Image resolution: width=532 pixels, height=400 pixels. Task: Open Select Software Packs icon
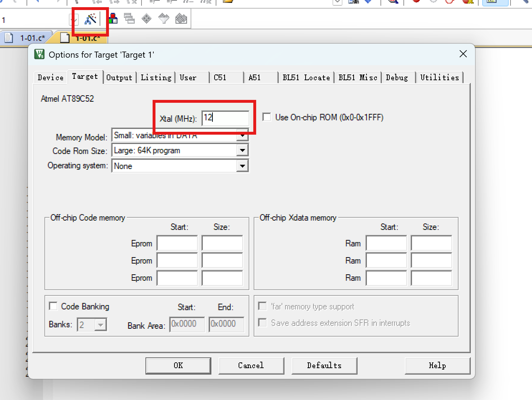point(164,18)
